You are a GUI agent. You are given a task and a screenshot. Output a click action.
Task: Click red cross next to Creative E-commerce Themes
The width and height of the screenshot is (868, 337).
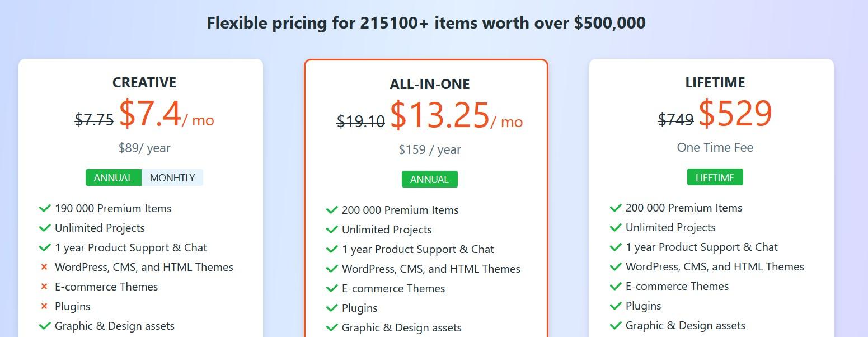coord(44,287)
